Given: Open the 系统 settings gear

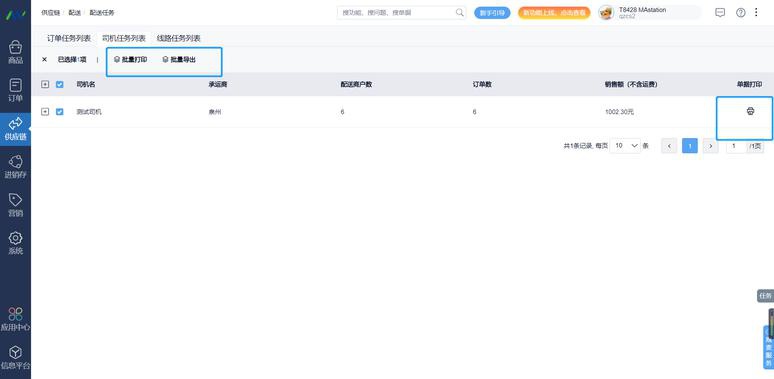Looking at the screenshot, I should click(x=15, y=243).
